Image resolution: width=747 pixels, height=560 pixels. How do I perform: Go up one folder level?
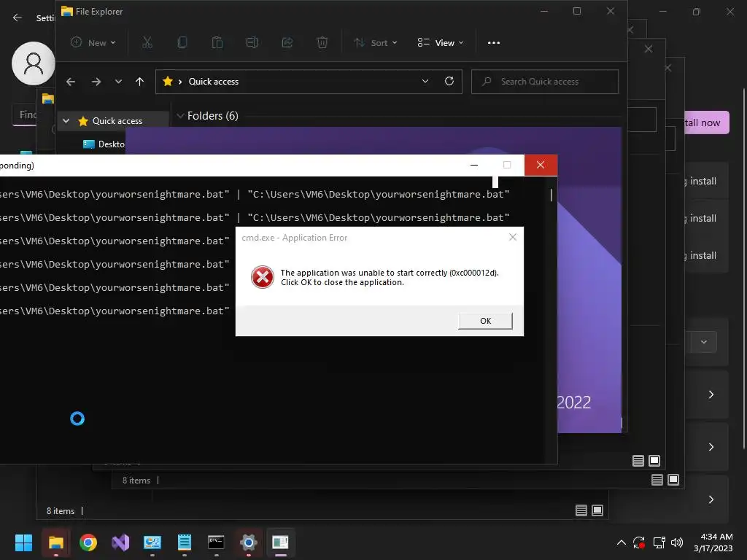pyautogui.click(x=139, y=82)
